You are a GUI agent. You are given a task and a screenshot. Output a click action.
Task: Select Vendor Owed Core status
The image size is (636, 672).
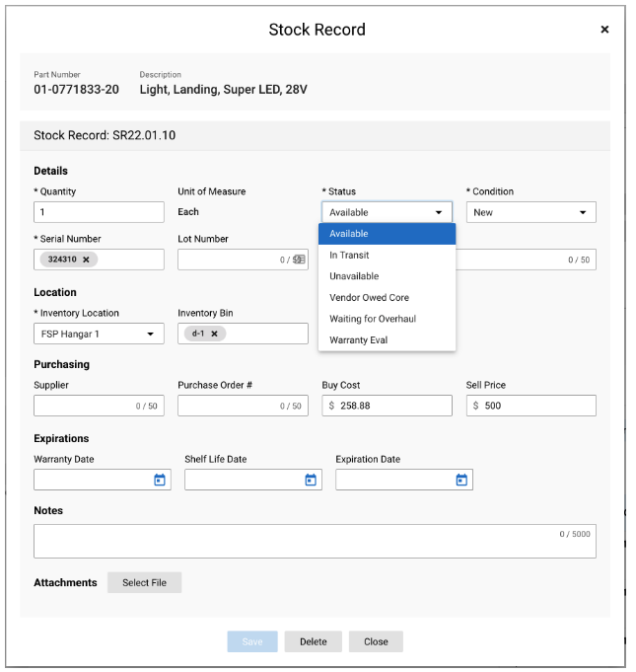pos(387,297)
